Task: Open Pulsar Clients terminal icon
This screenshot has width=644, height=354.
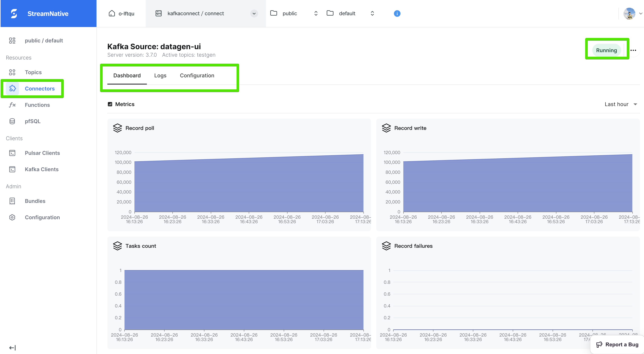Action: 12,153
